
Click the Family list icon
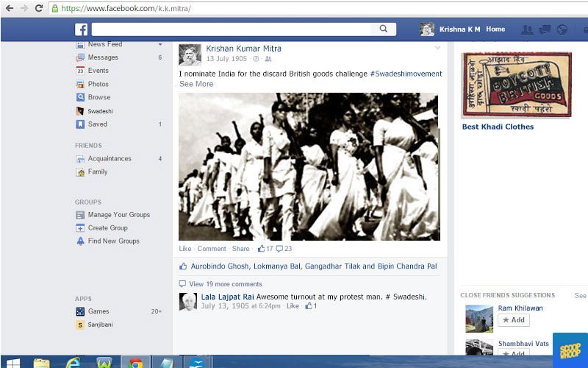click(x=80, y=172)
